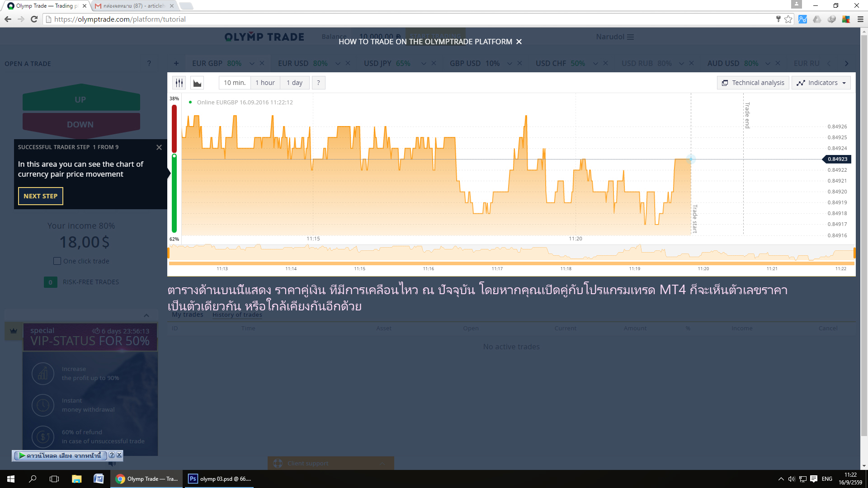Image resolution: width=868 pixels, height=488 pixels.
Task: Open the Chrome menu icon
Action: click(860, 19)
